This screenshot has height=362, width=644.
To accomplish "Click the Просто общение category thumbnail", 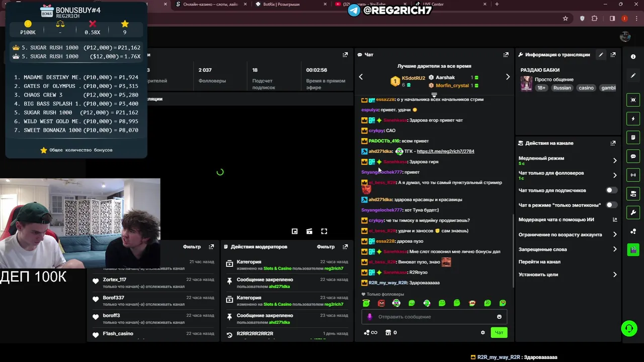I will pos(526,83).
